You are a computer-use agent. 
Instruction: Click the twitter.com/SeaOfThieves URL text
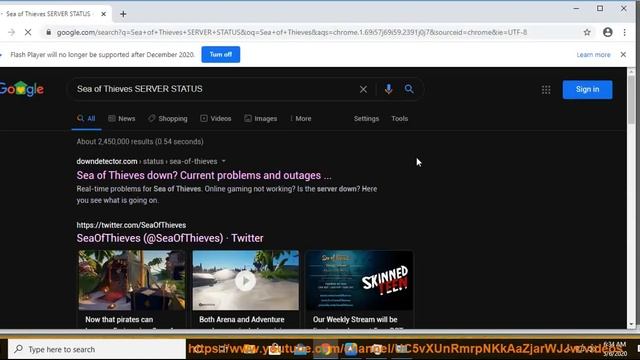(x=131, y=225)
